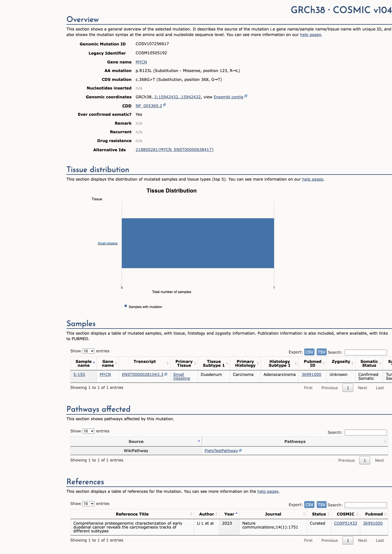Open sample 5-155 link
The height and width of the screenshot is (554, 392).
tap(79, 375)
